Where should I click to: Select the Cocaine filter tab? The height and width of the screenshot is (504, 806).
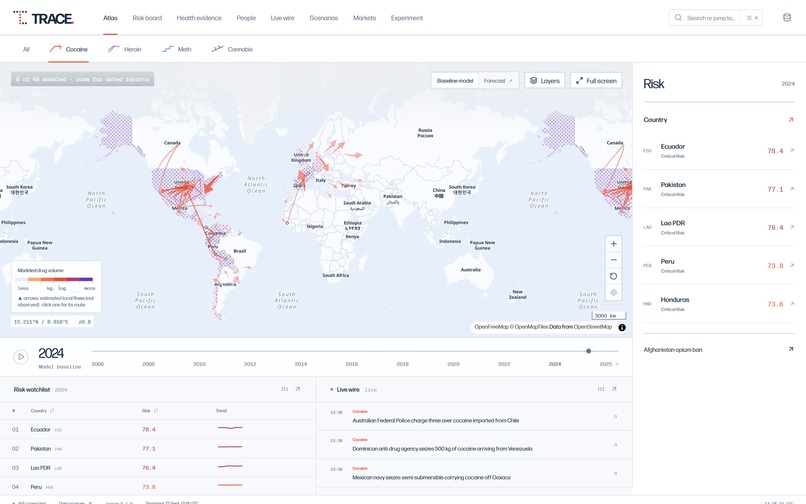coord(68,49)
